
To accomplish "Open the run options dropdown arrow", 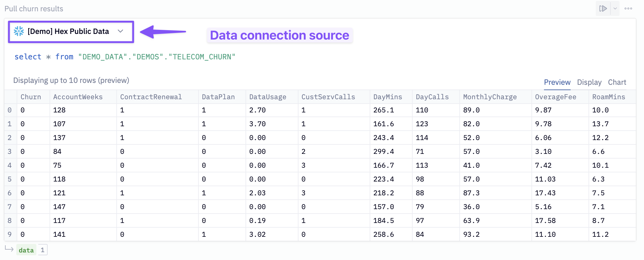I will [615, 8].
